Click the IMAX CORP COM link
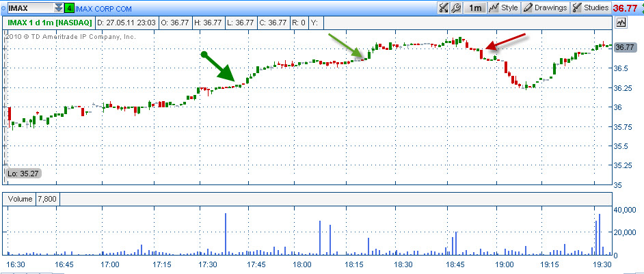Viewport: 644px width, 274px height. coord(103,8)
